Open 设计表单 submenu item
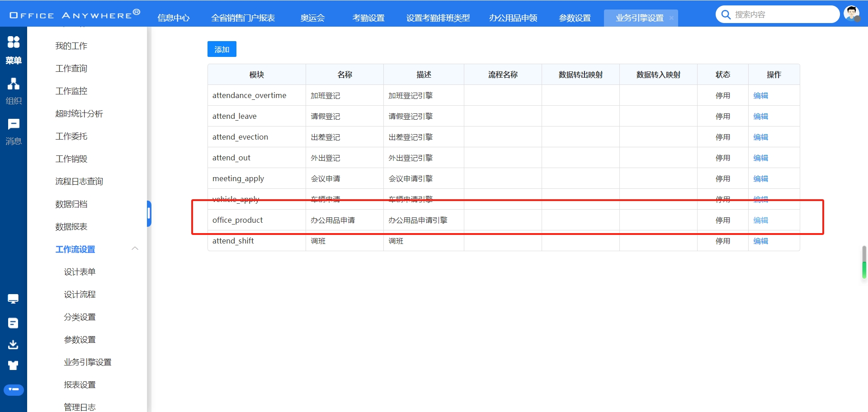This screenshot has height=412, width=868. point(80,272)
